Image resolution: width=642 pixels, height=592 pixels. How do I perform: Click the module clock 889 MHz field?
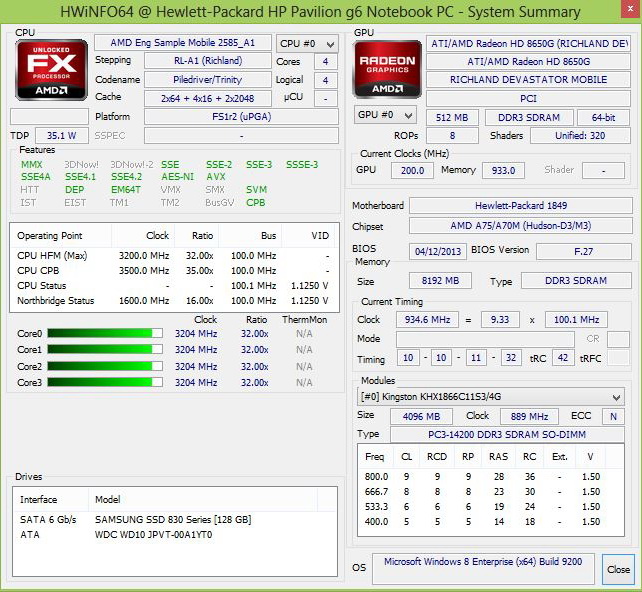coord(529,417)
